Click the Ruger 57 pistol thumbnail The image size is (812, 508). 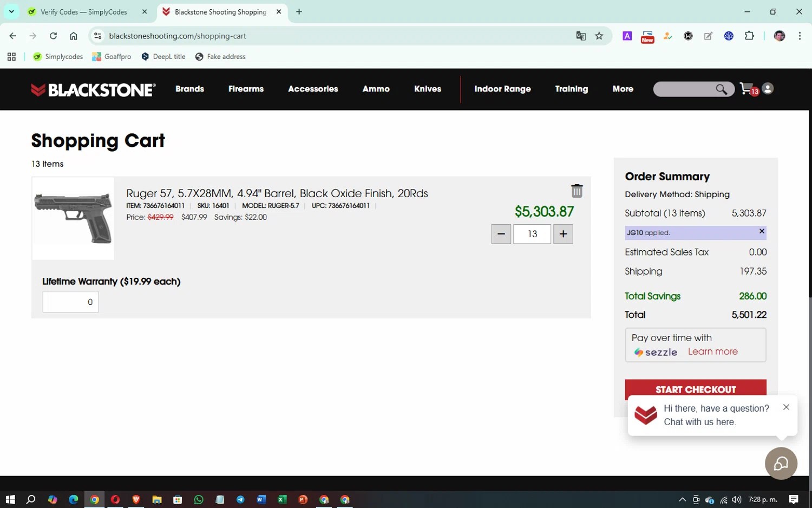pyautogui.click(x=73, y=218)
